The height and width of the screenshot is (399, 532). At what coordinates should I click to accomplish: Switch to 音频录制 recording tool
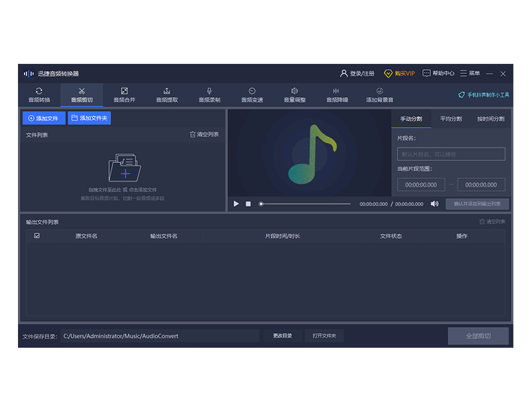(209, 94)
